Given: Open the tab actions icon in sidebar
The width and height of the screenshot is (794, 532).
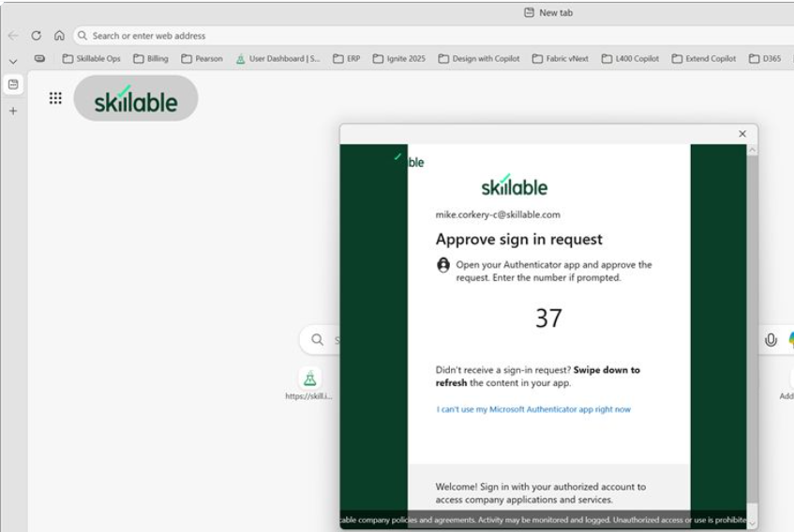Looking at the screenshot, I should [13, 84].
